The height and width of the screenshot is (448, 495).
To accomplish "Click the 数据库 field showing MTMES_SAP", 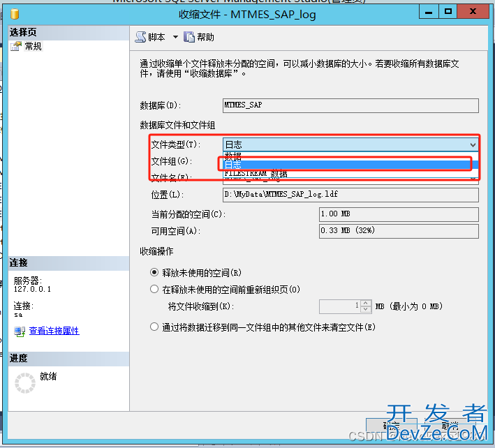I will click(350, 105).
